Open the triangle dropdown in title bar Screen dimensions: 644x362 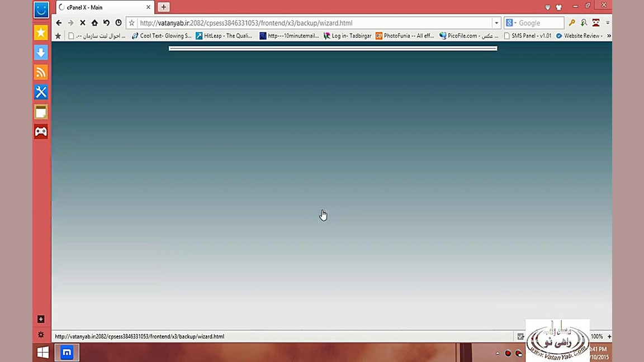[x=547, y=7]
